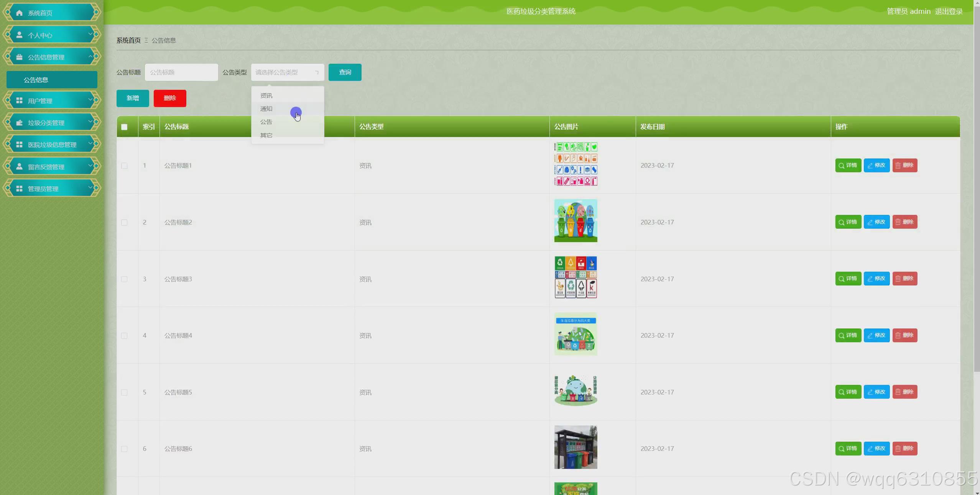Click 修改 for 公告标题3

pyautogui.click(x=876, y=279)
